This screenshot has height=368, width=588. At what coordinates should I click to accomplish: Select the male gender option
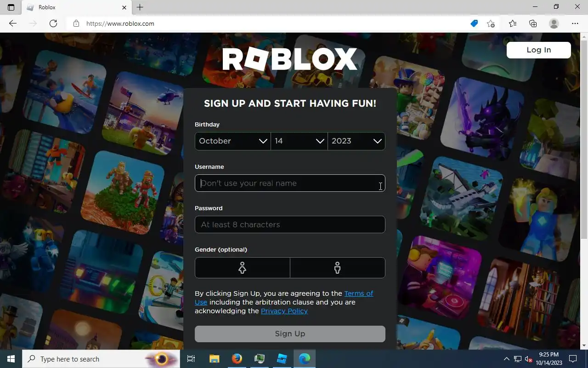[x=338, y=268]
